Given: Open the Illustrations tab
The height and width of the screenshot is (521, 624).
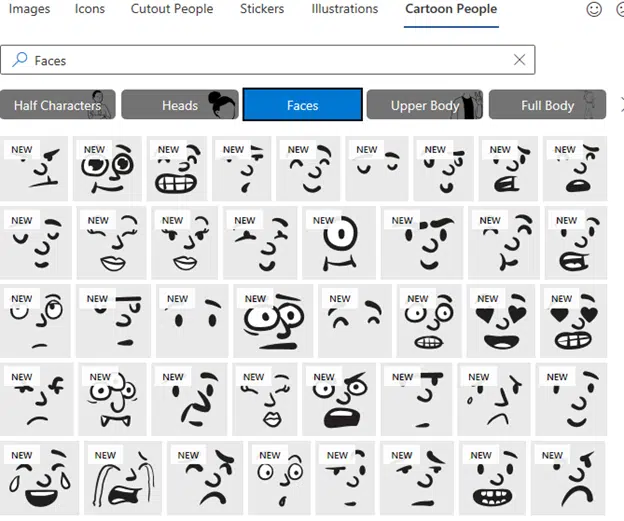Looking at the screenshot, I should pyautogui.click(x=345, y=9).
